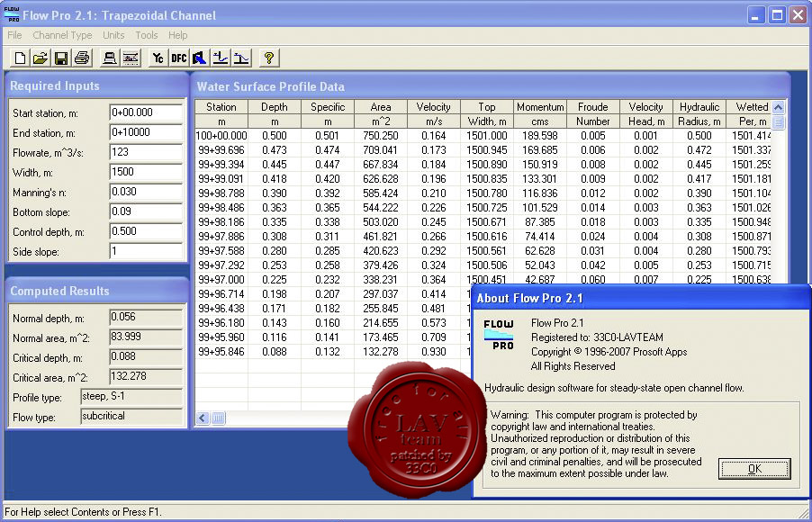Click the rising water profile icon
Image resolution: width=812 pixels, height=522 pixels.
tap(220, 58)
